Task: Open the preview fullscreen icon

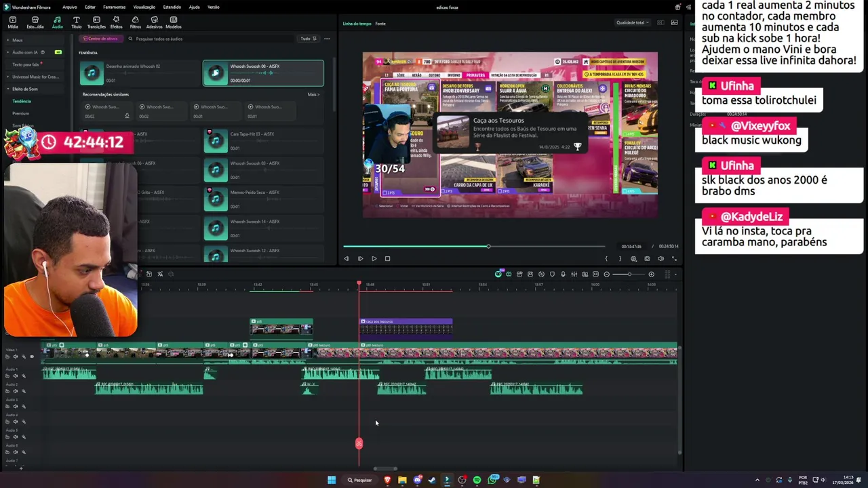Action: [x=674, y=258]
